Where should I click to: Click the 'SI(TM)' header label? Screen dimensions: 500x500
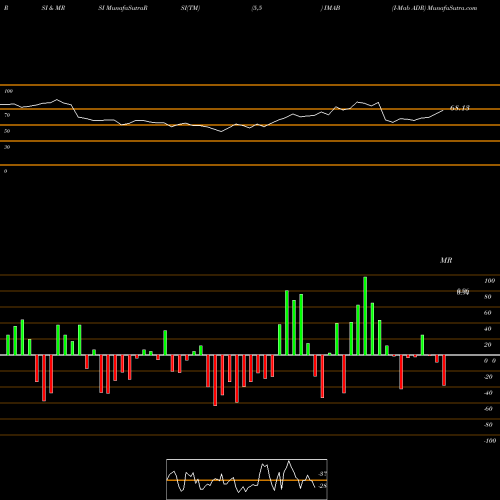[x=190, y=8]
